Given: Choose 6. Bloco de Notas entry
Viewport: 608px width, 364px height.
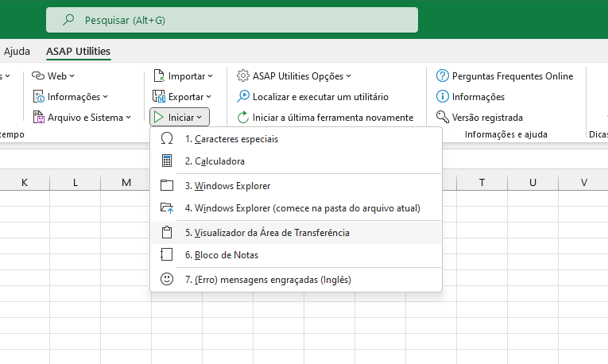Looking at the screenshot, I should pyautogui.click(x=296, y=255).
